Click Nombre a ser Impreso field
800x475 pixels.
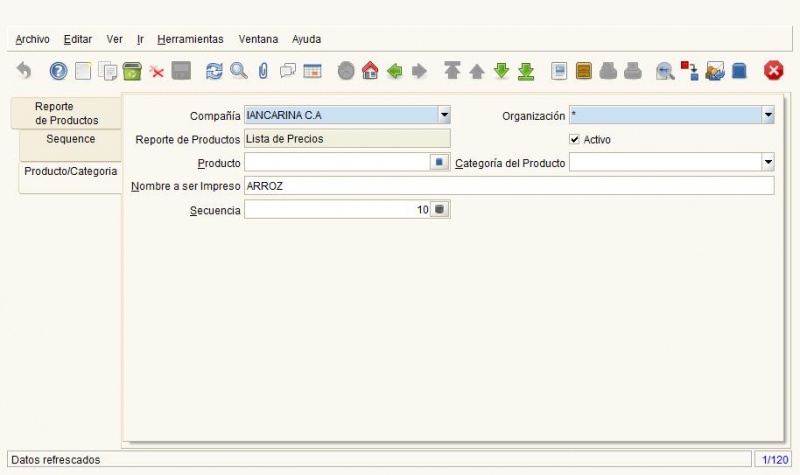click(x=509, y=186)
